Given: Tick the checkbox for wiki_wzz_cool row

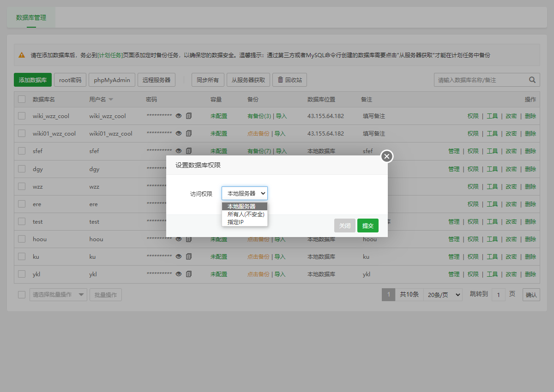Looking at the screenshot, I should pos(22,116).
